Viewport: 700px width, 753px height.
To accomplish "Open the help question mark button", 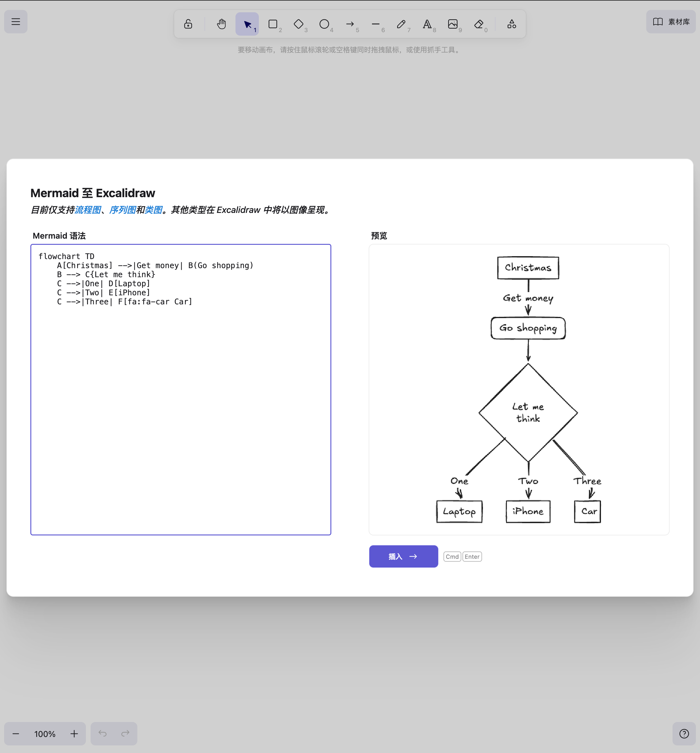I will point(684,734).
